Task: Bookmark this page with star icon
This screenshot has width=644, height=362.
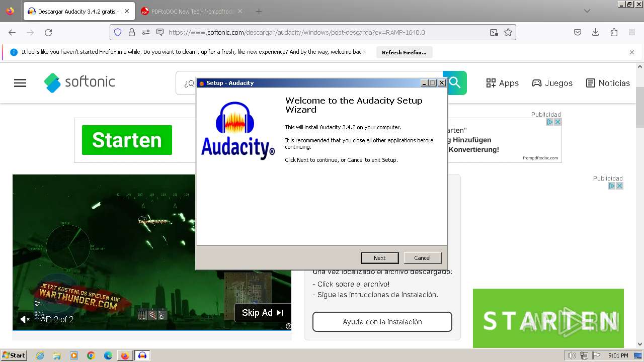Action: tap(508, 32)
